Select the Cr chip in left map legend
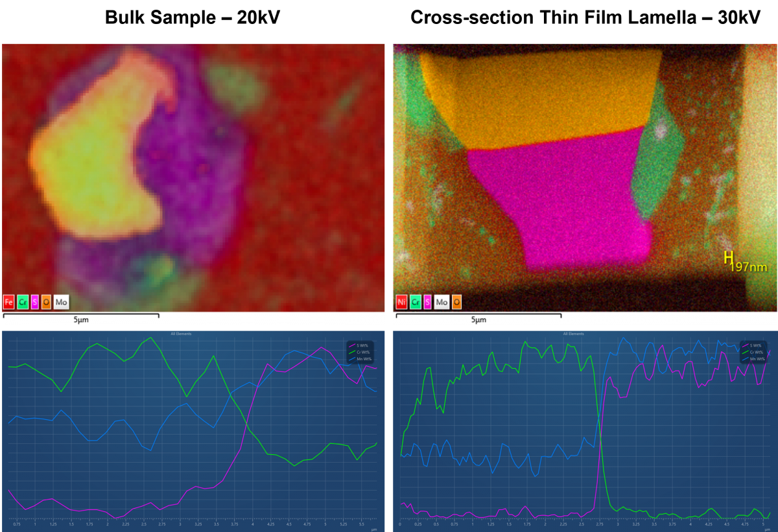778x532 pixels. (23, 302)
